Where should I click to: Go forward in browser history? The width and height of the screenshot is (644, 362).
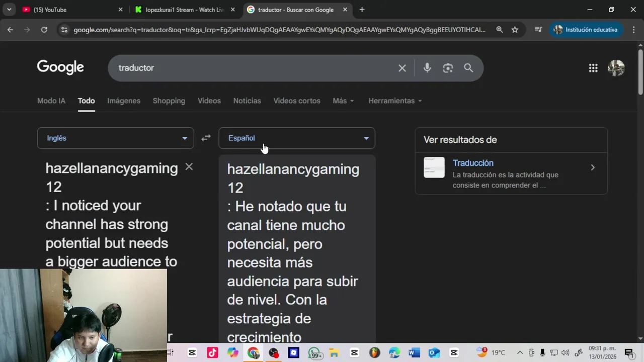[27, 30]
